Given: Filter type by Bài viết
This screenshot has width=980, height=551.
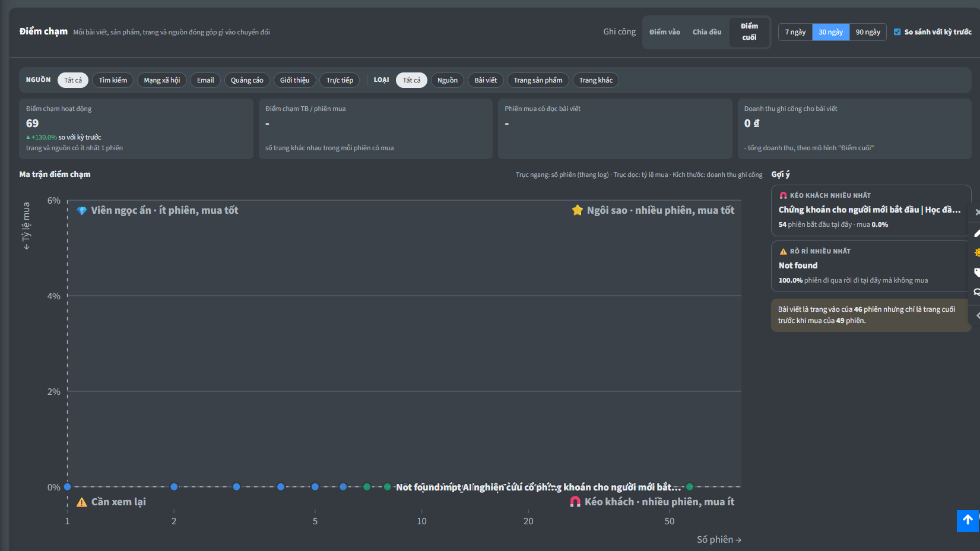Looking at the screenshot, I should (486, 80).
